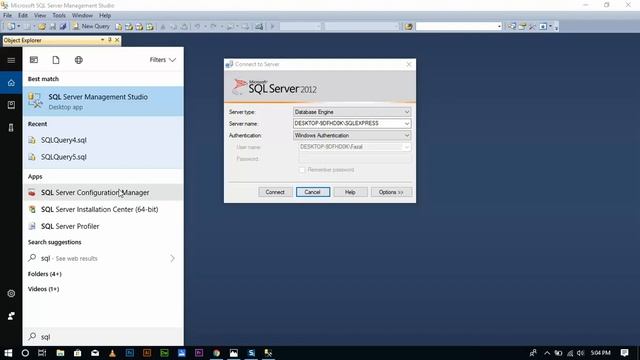
Task: Click the notebook icon in search sidebar
Action: pos(11,105)
